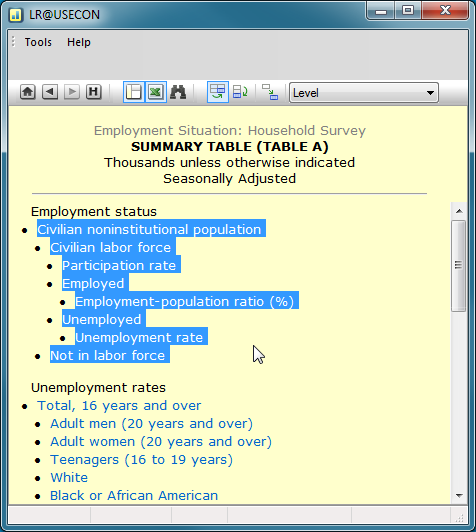Open the H history button
Screen dimensions: 476x532
94,92
